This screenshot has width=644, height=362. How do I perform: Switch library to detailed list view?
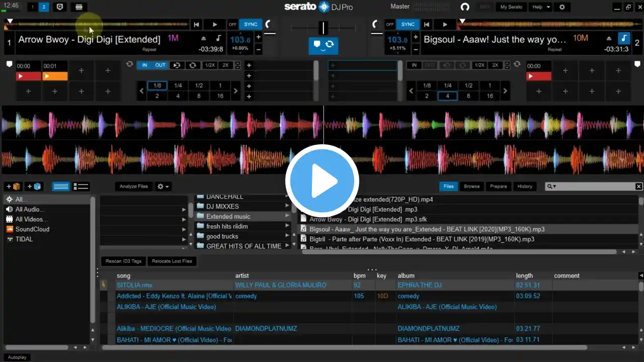81,187
